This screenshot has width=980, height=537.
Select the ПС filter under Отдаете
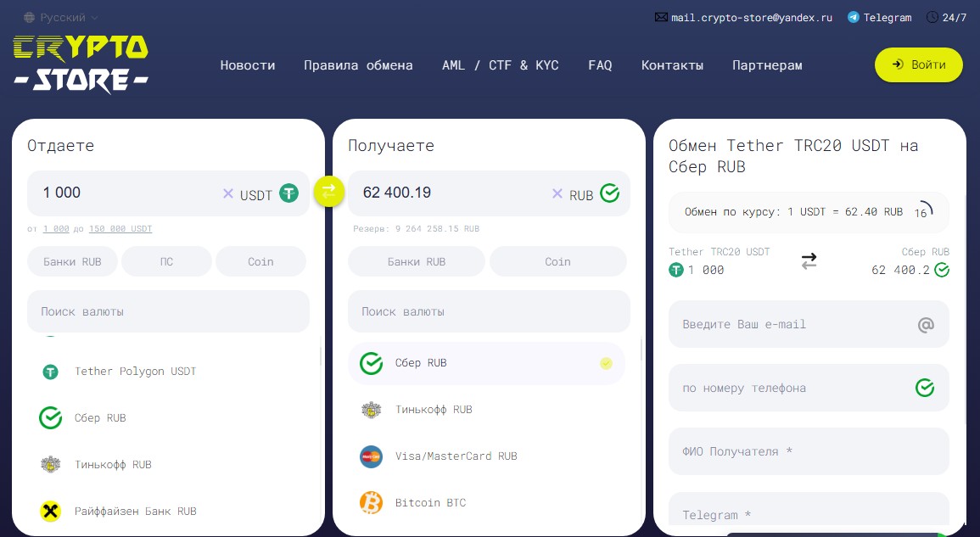pyautogui.click(x=166, y=261)
